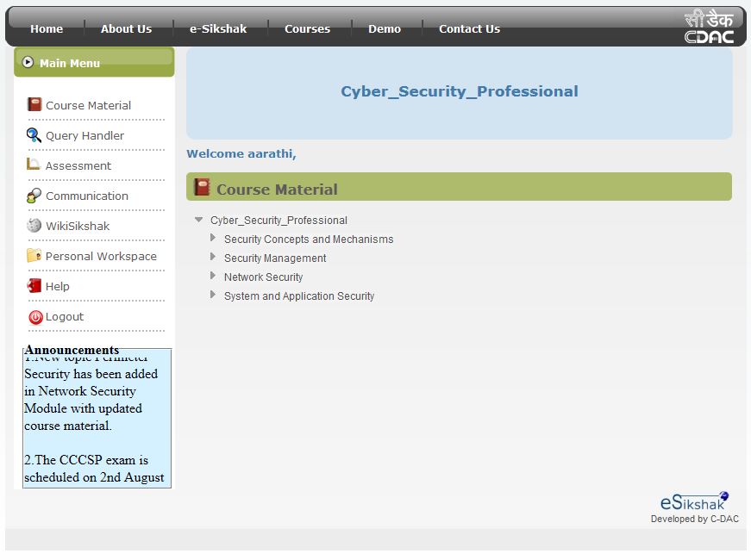The width and height of the screenshot is (751, 560).
Task: Click the red Help icon
Action: click(x=34, y=286)
